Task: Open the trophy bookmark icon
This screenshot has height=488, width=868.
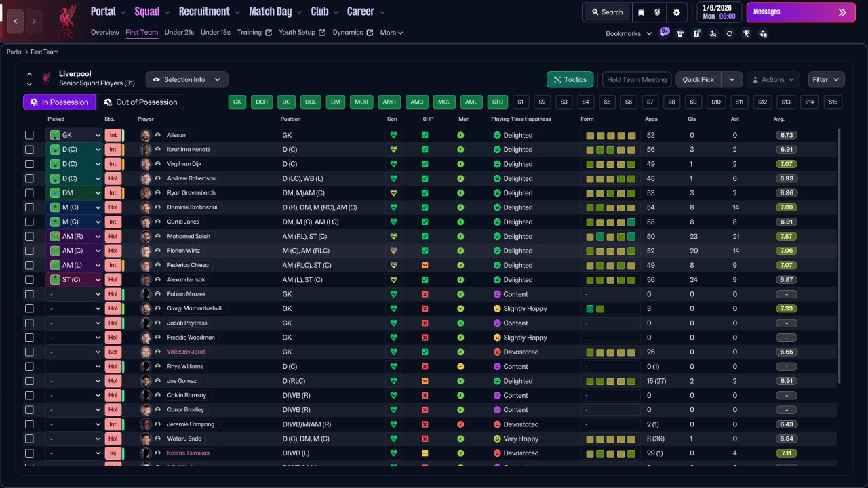Action: coord(746,33)
